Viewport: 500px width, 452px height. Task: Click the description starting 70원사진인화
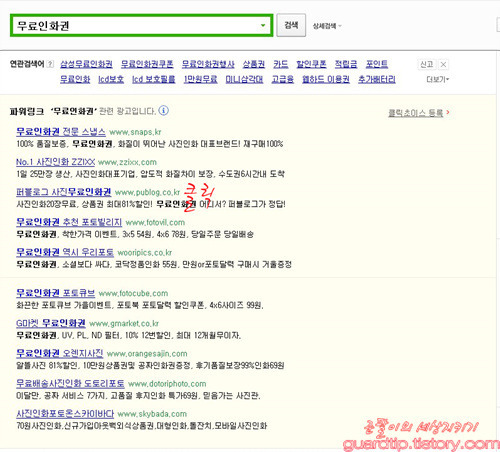(142, 426)
